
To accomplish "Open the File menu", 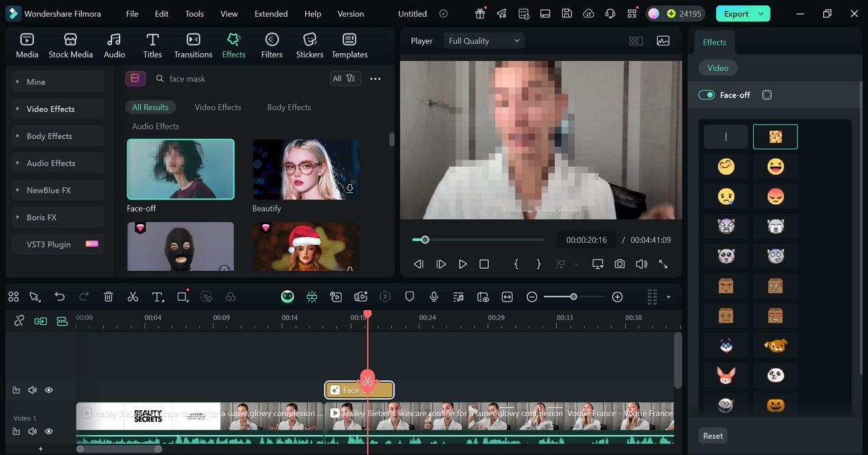I will tap(132, 13).
